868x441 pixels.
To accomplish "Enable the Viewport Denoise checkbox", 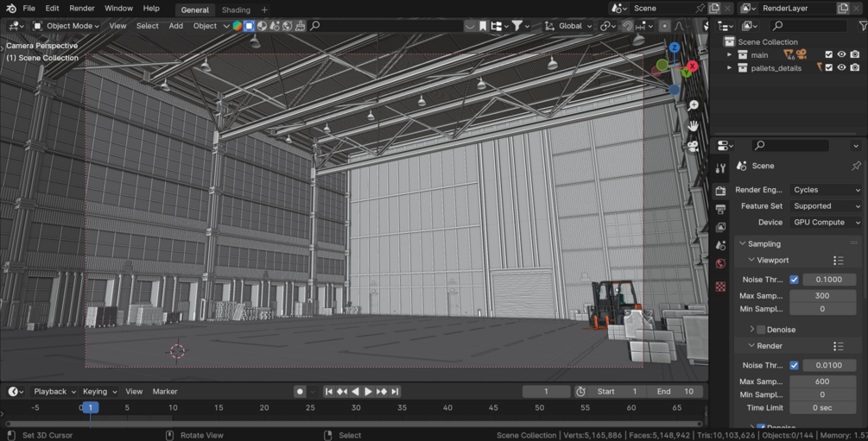I will [x=761, y=329].
